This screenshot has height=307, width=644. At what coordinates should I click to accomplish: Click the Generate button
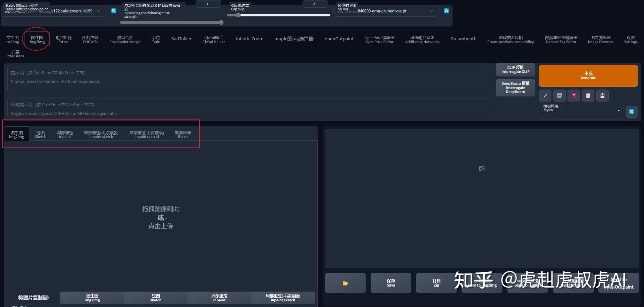pos(588,76)
